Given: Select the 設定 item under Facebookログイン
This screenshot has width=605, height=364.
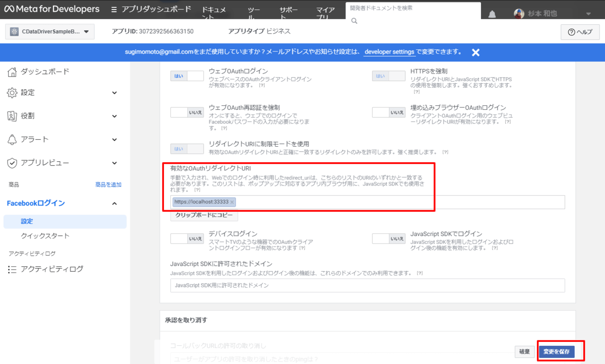Looking at the screenshot, I should (x=65, y=221).
